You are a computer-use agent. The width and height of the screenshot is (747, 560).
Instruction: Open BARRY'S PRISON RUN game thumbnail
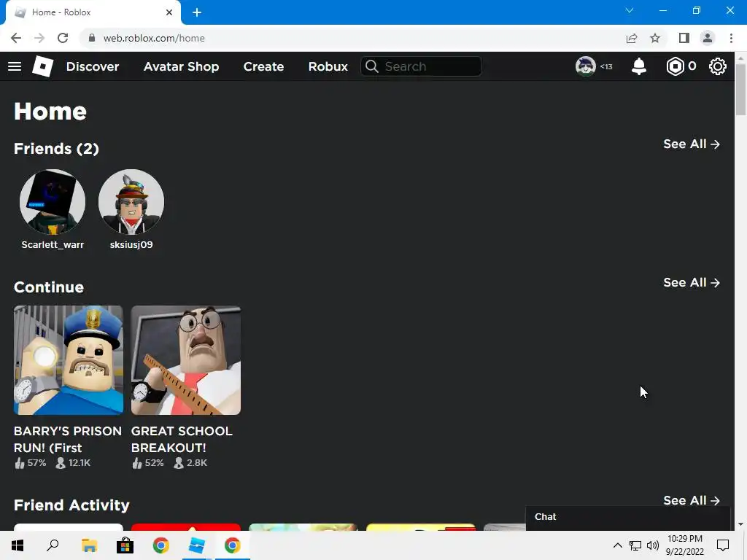click(69, 360)
